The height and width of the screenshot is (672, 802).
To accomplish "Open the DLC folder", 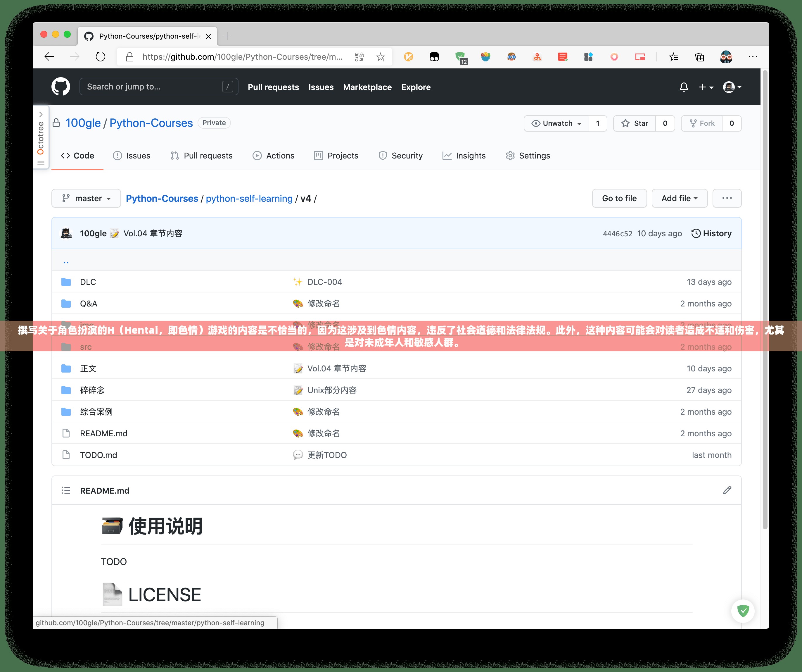I will (x=87, y=281).
